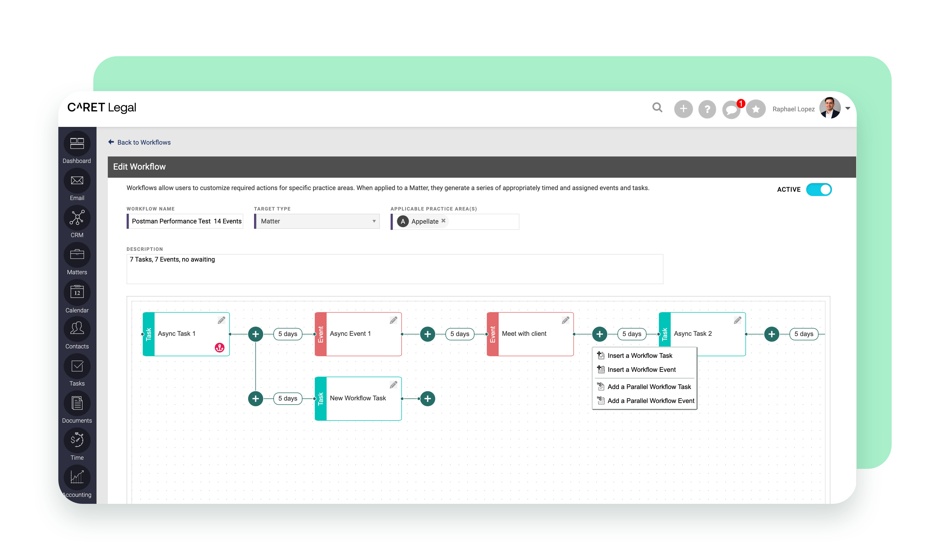This screenshot has height=560, width=950.
Task: Click the Description text area
Action: click(x=395, y=269)
